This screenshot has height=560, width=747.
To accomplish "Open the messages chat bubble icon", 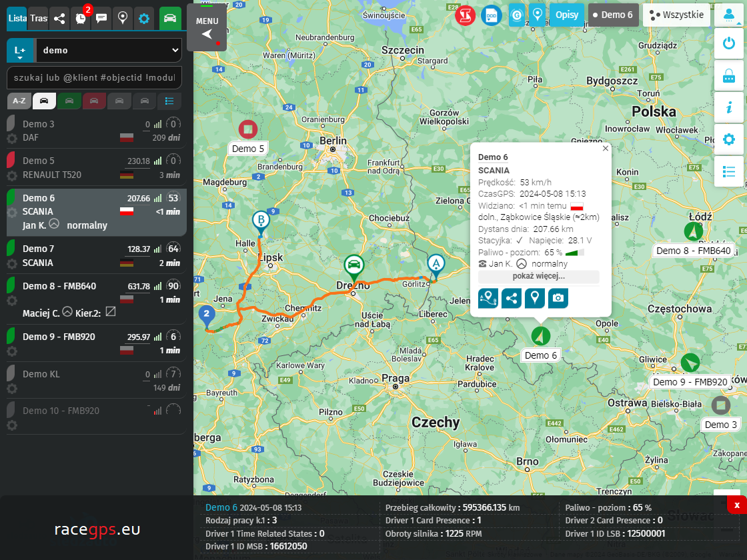I will [x=101, y=18].
